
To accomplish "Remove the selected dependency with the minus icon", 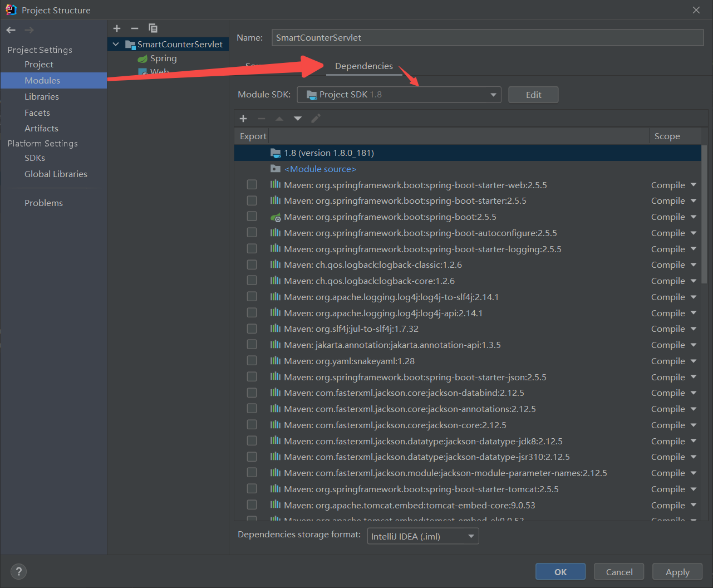I will pos(262,119).
